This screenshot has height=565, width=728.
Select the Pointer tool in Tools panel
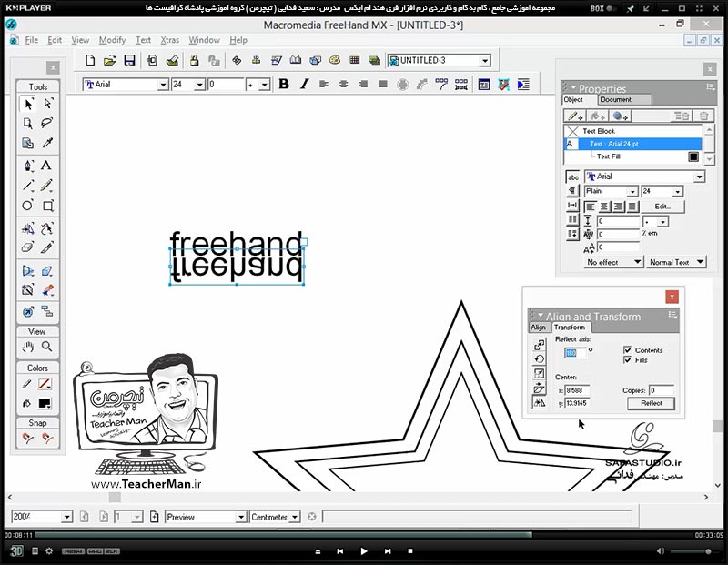click(28, 104)
